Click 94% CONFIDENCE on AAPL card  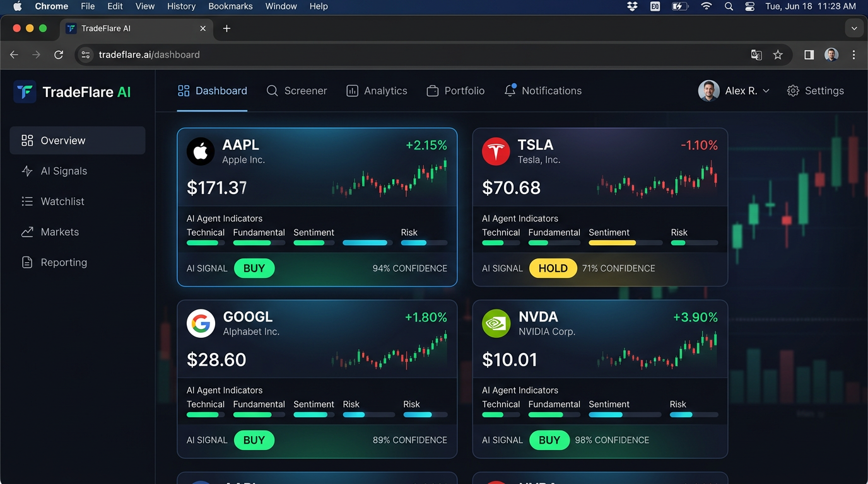410,268
